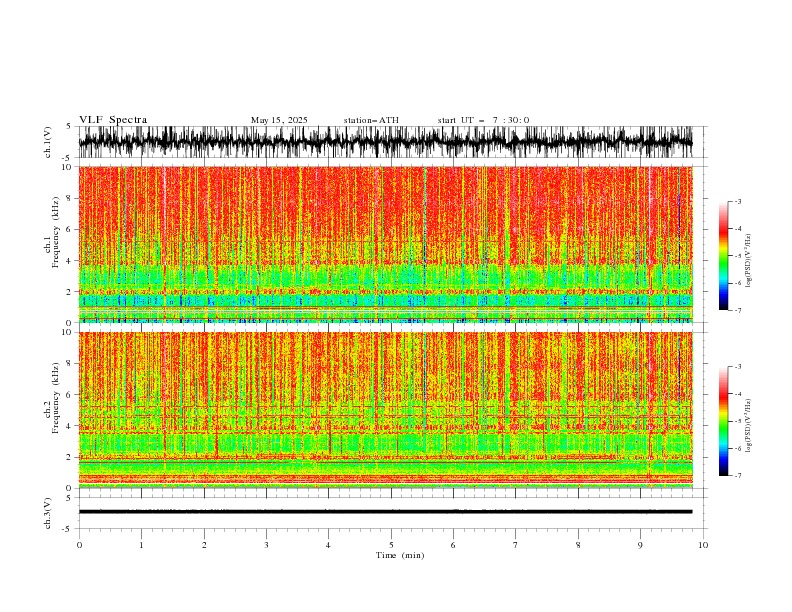This screenshot has width=792, height=612.
Task: Click the ch.1 spectrogram color scale bar
Action: pyautogui.click(x=723, y=256)
